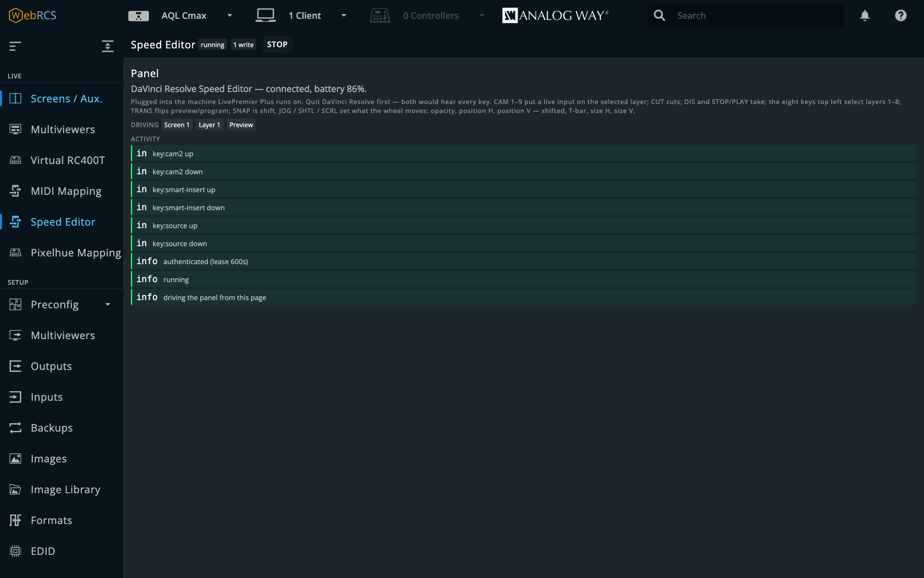Open Virtual RC400T page
924x578 pixels.
(x=62, y=160)
